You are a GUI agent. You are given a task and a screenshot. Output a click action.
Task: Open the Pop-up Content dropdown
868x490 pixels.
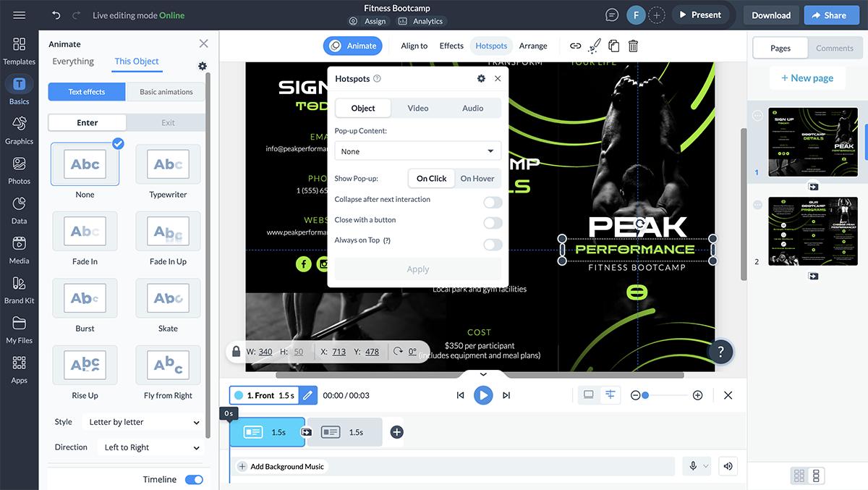417,151
